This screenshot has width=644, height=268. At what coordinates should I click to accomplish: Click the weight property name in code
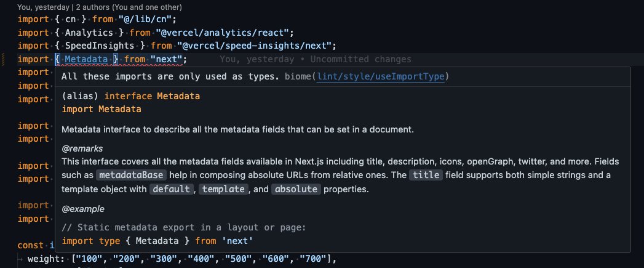click(44, 259)
